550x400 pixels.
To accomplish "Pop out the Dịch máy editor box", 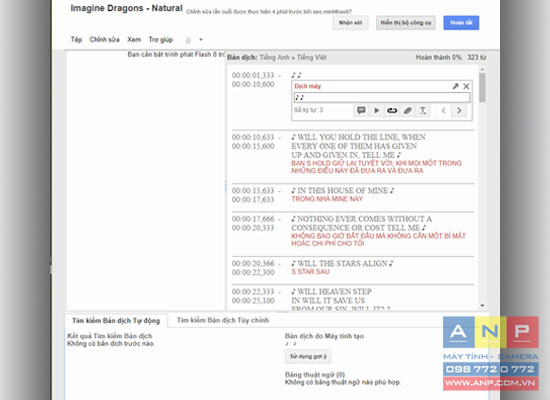I will pos(455,86).
